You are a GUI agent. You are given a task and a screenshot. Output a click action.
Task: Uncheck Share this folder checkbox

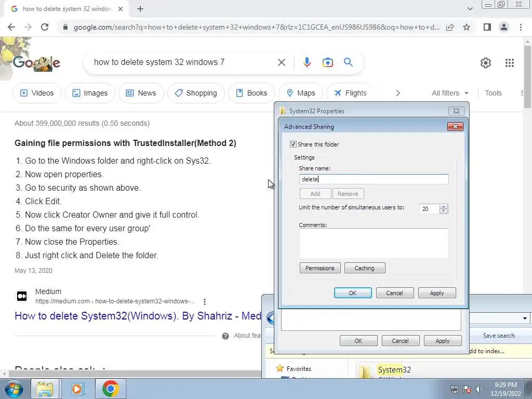[x=293, y=144]
